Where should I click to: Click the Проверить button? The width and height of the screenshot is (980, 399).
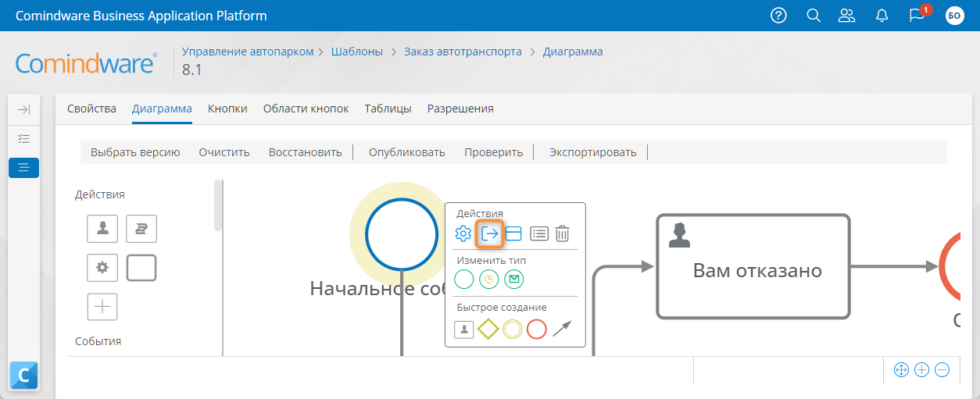[x=493, y=152]
